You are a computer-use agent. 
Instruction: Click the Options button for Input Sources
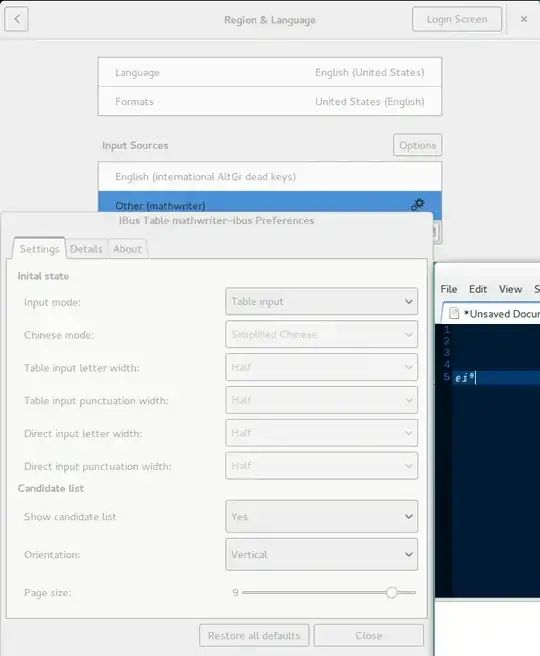tap(417, 145)
